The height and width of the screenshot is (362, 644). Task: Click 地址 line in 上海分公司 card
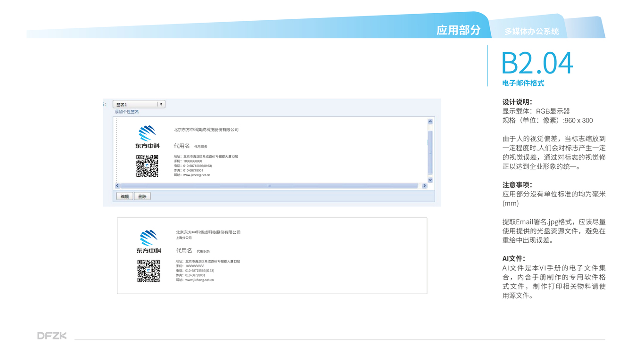tap(208, 261)
